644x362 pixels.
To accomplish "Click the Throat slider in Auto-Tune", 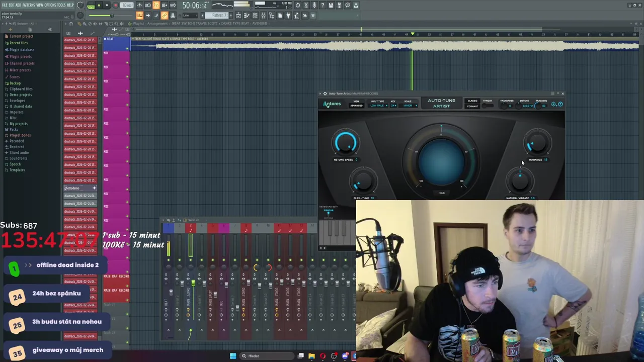I will (x=488, y=106).
